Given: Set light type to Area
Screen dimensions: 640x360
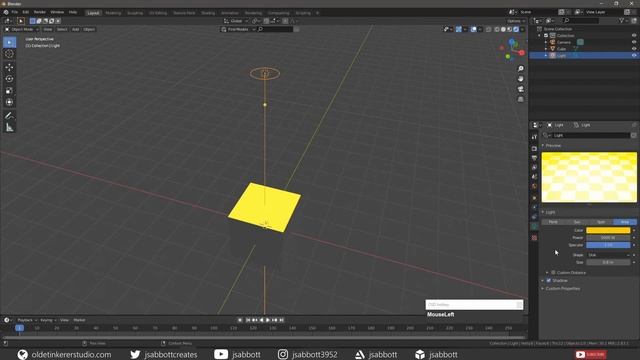Looking at the screenshot, I should pyautogui.click(x=625, y=222).
